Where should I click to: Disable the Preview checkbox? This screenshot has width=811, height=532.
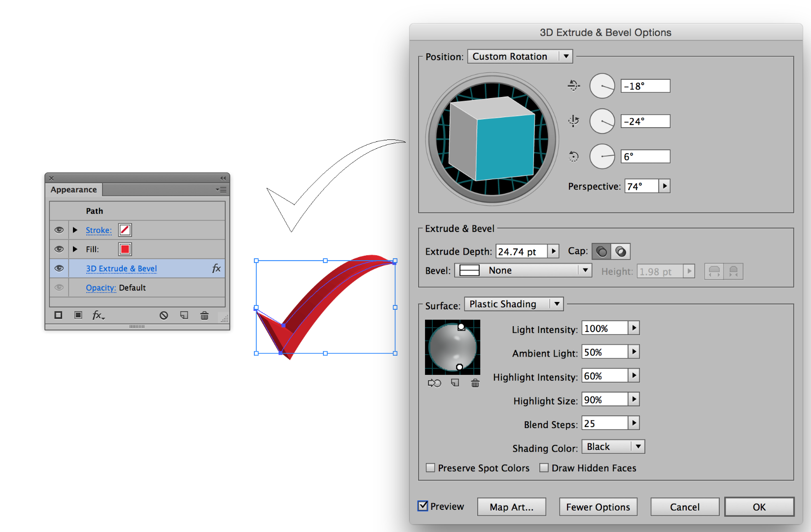[x=423, y=505]
